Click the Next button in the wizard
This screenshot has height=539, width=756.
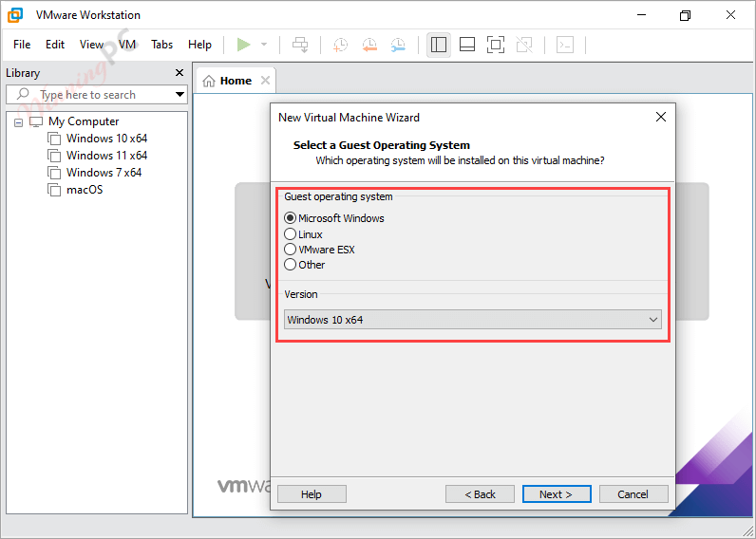[x=557, y=494]
